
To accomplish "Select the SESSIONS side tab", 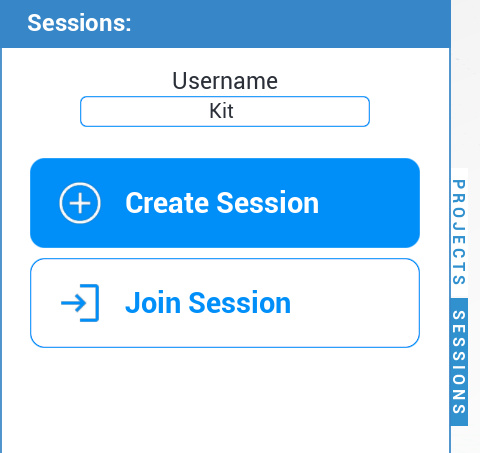I will click(459, 362).
